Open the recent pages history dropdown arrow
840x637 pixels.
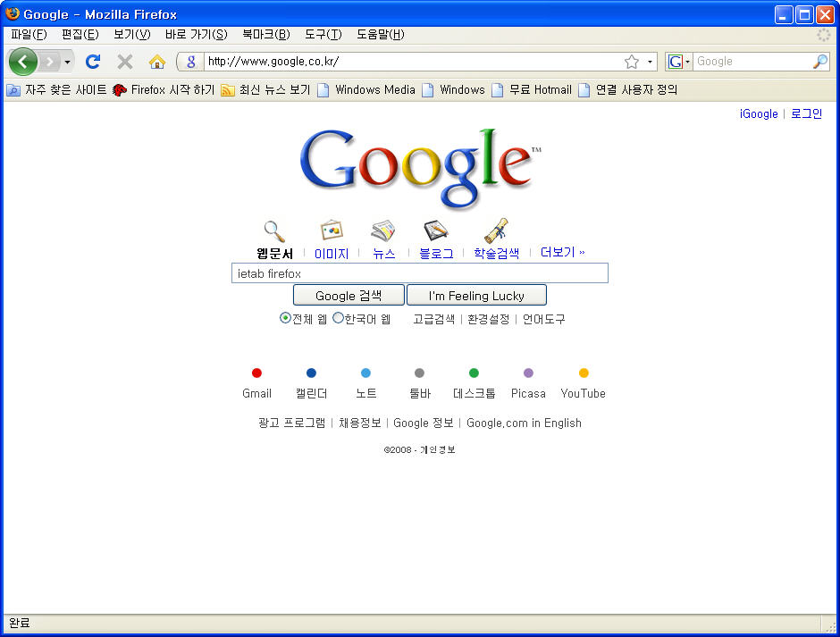(x=67, y=62)
